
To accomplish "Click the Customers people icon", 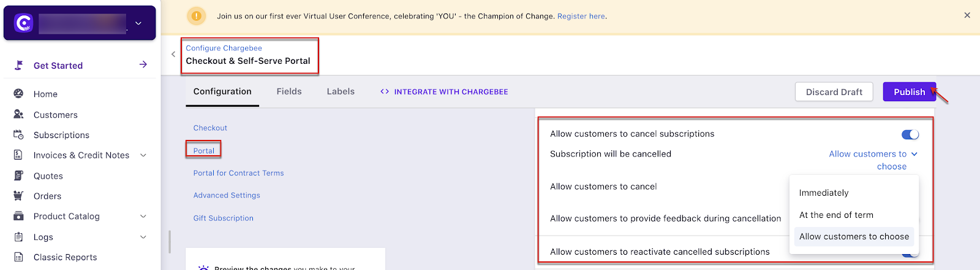I will pos(18,114).
